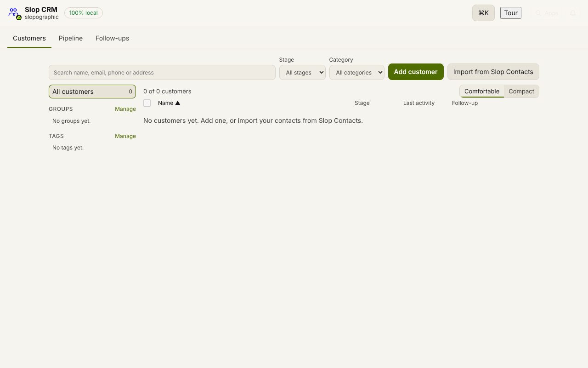Click the Slop CRM logo icon

click(x=15, y=13)
